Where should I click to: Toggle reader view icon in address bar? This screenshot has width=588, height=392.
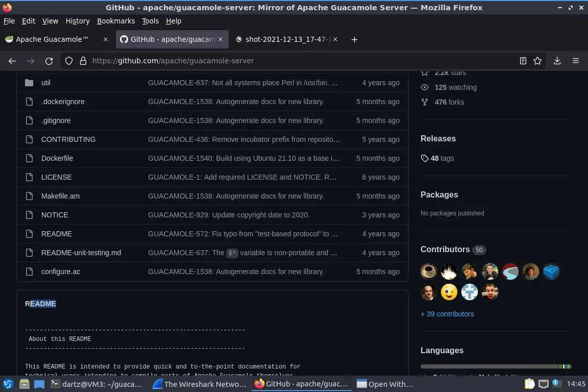[523, 61]
